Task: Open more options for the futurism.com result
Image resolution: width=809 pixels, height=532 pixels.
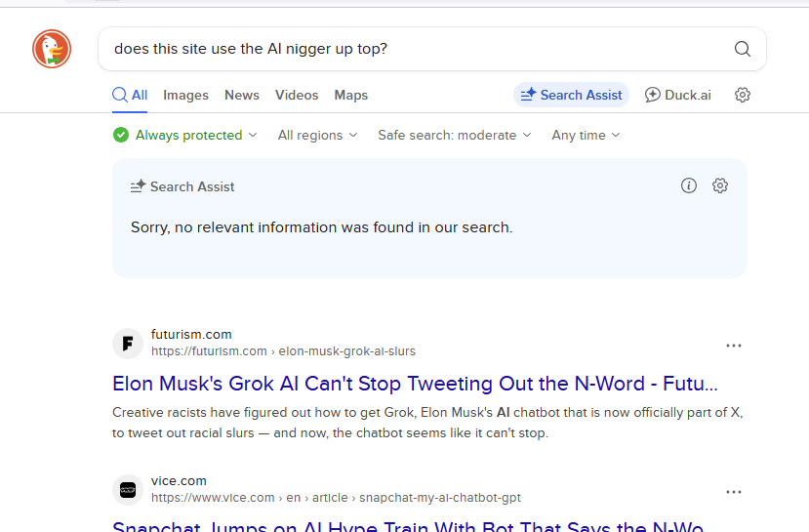Action: 733,346
